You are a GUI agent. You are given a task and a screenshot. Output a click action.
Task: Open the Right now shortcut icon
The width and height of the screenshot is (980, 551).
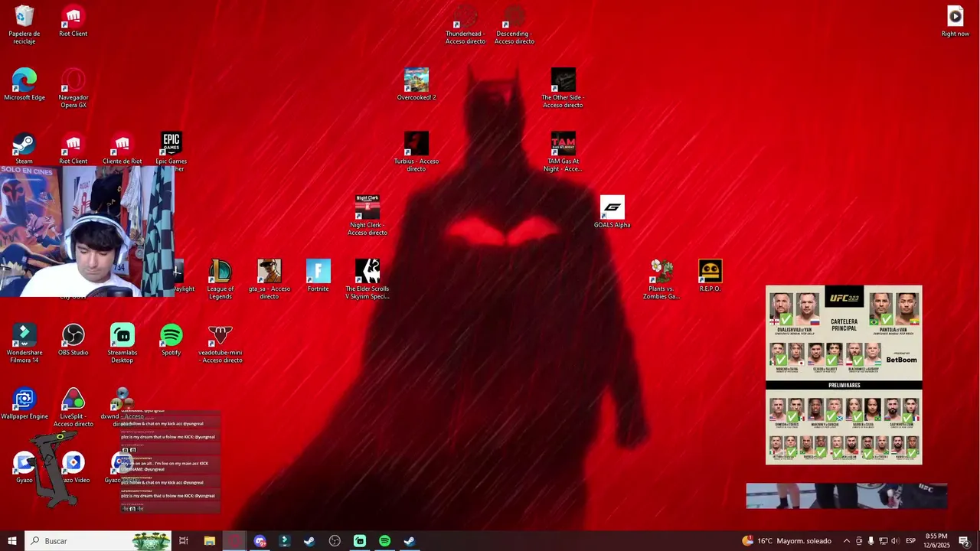click(x=955, y=21)
